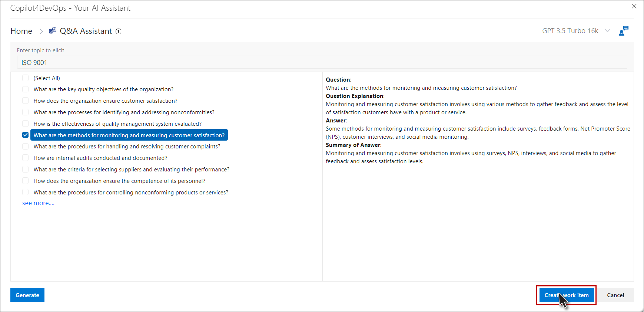Viewport: 644px width, 312px height.
Task: Tick the addressing nonconformities question checkbox
Action: tap(25, 112)
